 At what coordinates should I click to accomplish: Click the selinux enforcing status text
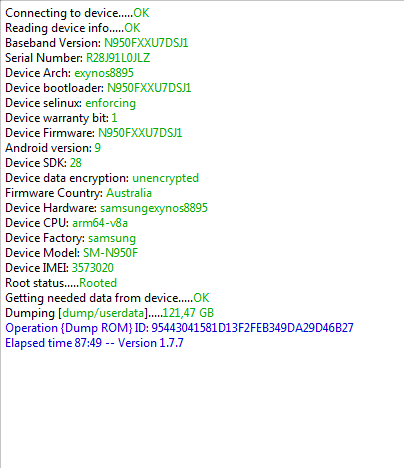tap(110, 103)
